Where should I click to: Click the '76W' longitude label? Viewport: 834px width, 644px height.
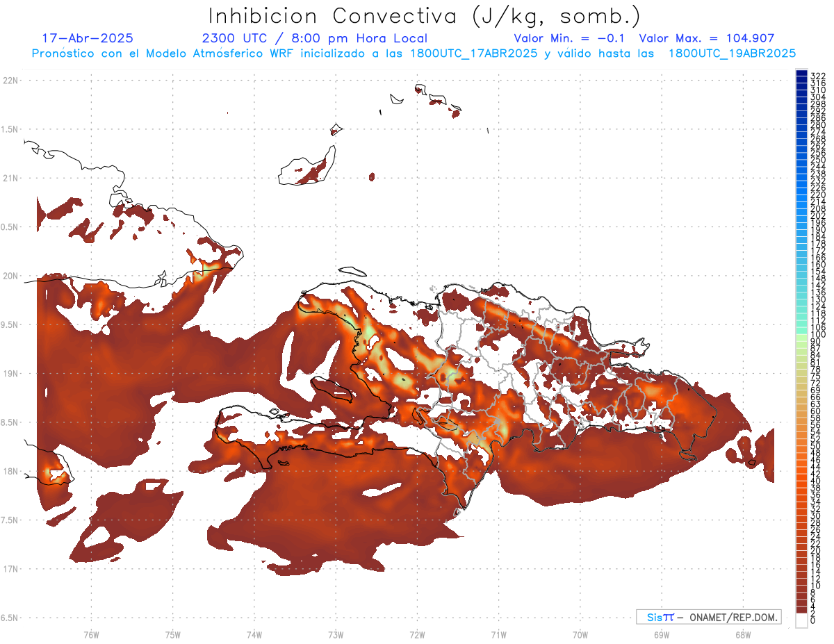[91, 634]
